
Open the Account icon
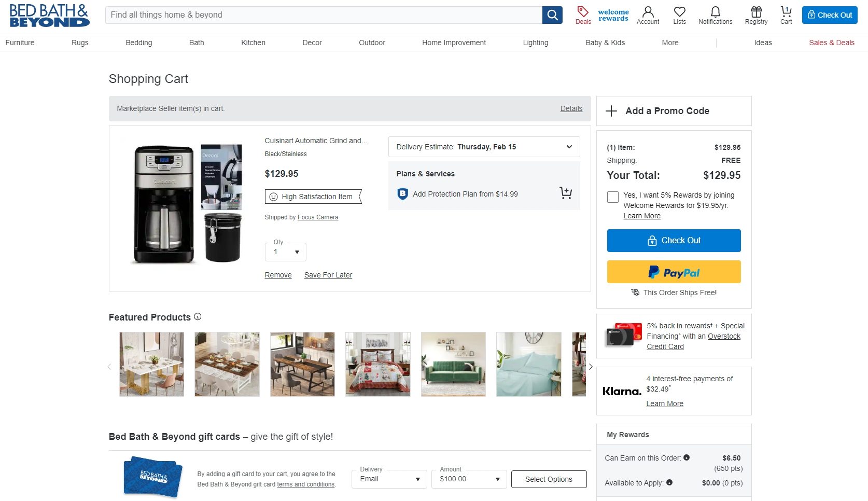click(648, 15)
